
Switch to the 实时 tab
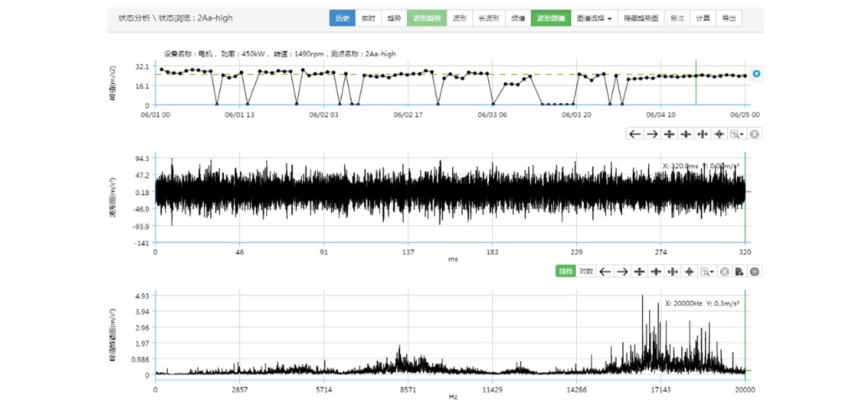[368, 18]
